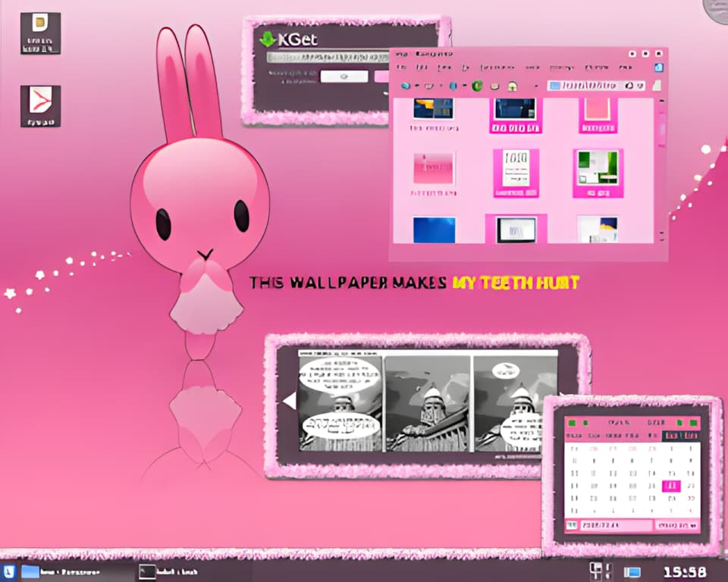Viewport: 728px width, 582px height.
Task: Open the Help menu in file manager
Action: tap(626, 67)
